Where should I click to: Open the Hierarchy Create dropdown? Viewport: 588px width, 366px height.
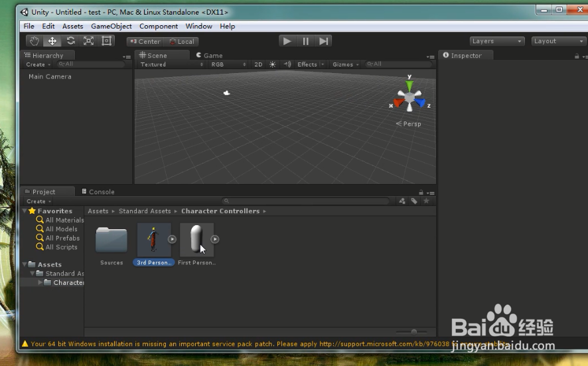(x=38, y=64)
